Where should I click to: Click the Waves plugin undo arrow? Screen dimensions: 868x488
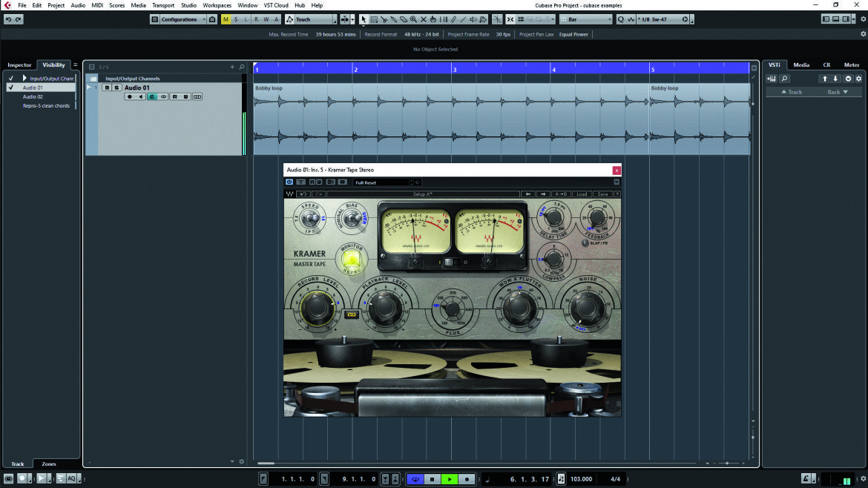click(303, 194)
